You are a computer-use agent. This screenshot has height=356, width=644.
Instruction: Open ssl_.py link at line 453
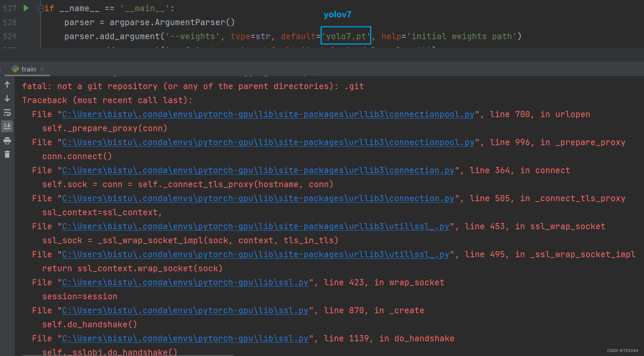[256, 226]
